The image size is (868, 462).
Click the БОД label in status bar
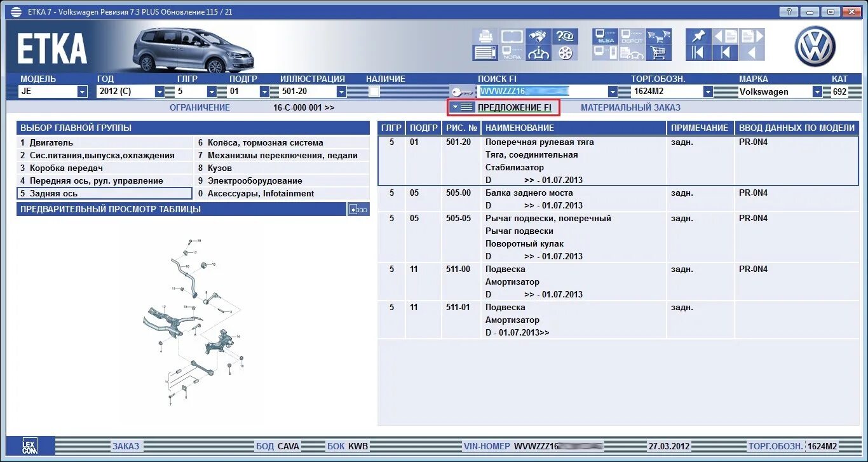[x=265, y=446]
